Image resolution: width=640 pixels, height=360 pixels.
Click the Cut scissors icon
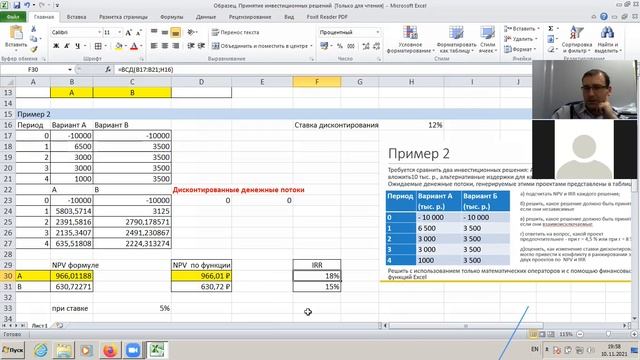[x=33, y=29]
